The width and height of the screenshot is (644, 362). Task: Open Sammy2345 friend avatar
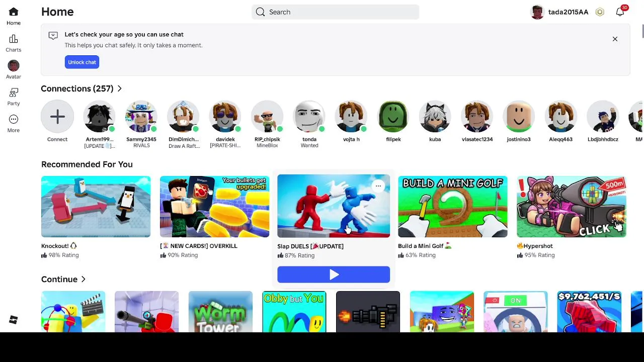141,117
